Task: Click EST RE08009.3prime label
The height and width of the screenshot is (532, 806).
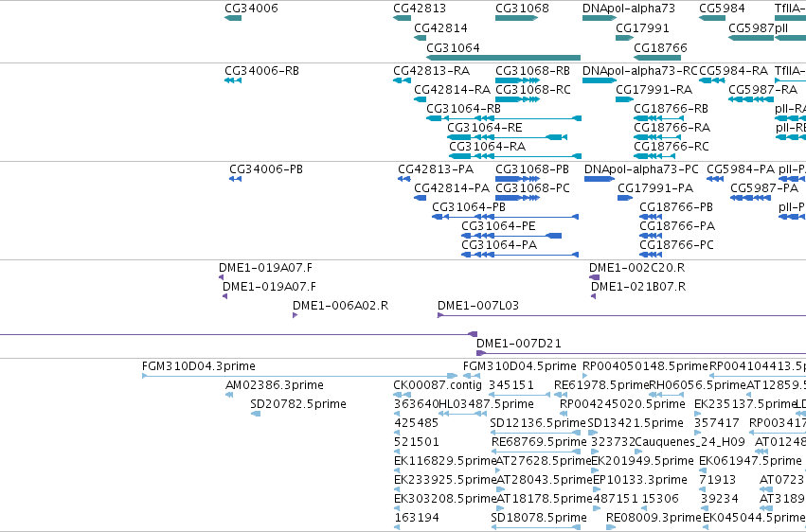Action: tap(654, 518)
